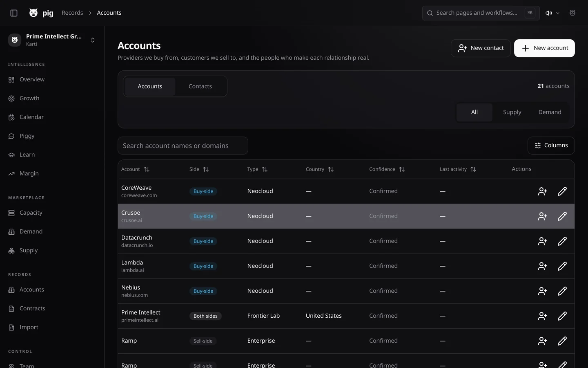Go to Demand page in sidebar

tap(52, 232)
